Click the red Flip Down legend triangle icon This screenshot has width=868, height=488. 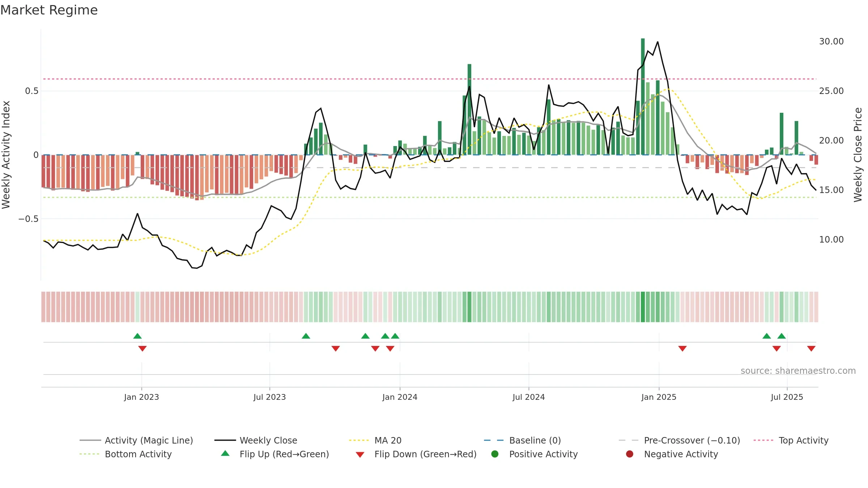pos(360,455)
